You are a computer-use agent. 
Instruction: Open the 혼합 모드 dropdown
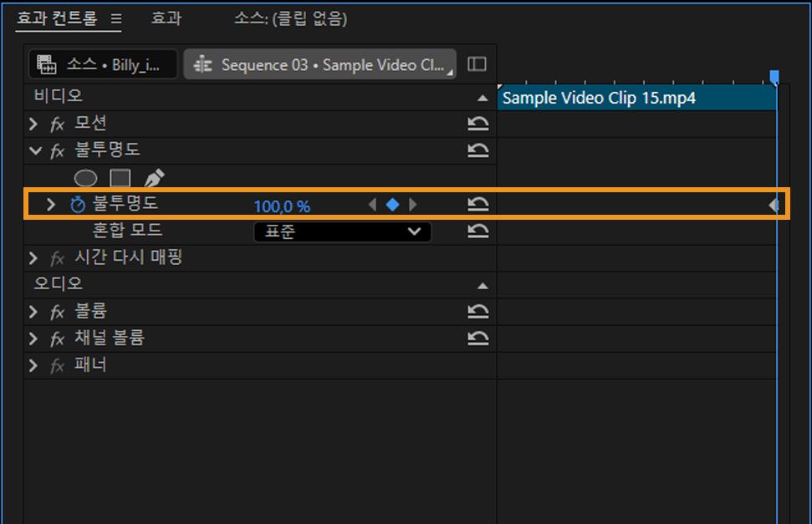pos(342,231)
